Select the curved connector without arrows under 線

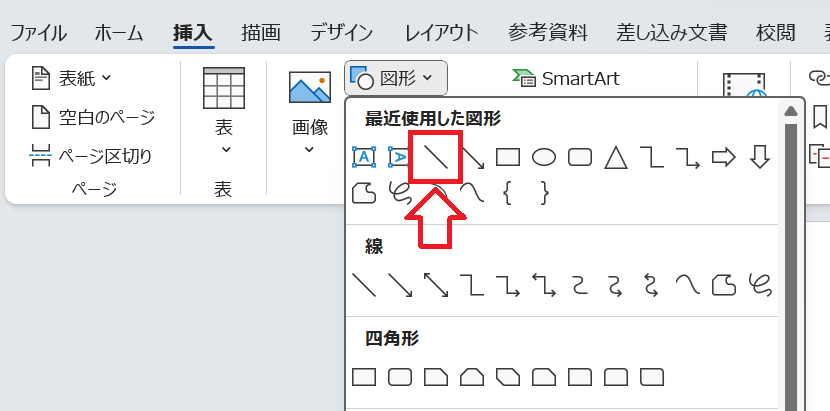click(x=580, y=285)
